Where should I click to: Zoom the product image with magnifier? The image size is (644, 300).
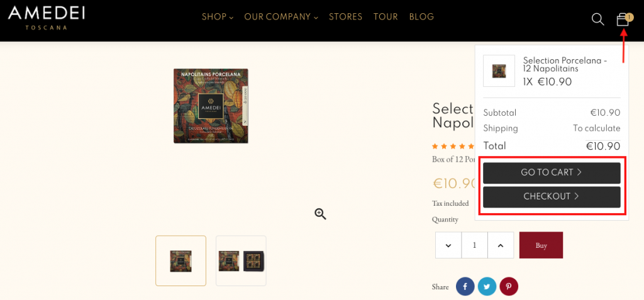320,214
